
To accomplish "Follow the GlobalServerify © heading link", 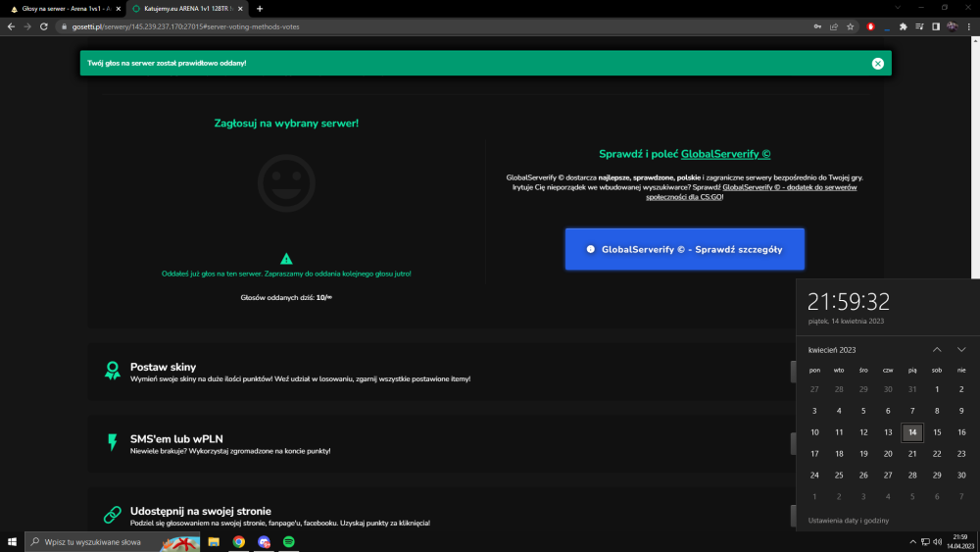I will click(x=725, y=154).
